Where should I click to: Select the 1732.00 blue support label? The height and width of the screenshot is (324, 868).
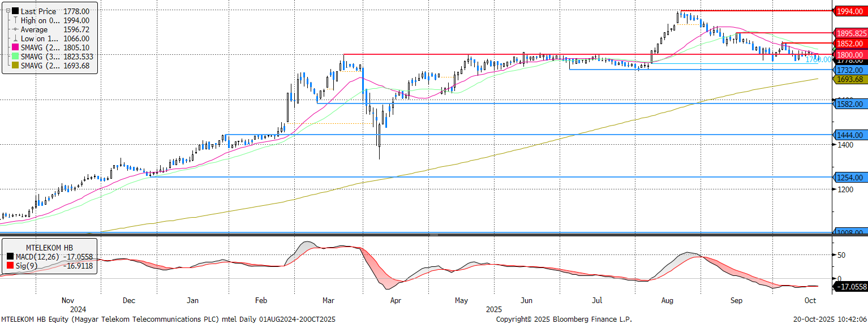[x=849, y=70]
